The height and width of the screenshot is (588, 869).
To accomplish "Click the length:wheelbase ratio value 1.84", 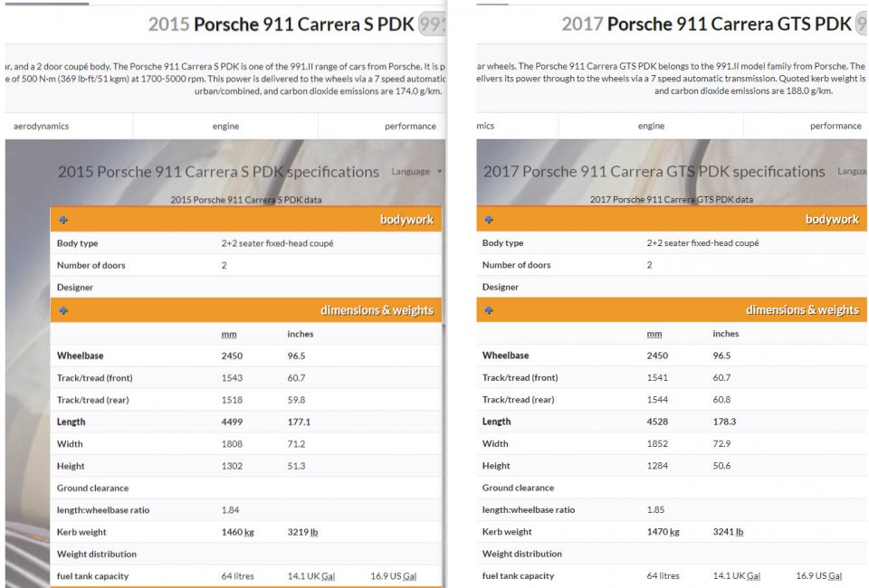I will pyautogui.click(x=230, y=510).
